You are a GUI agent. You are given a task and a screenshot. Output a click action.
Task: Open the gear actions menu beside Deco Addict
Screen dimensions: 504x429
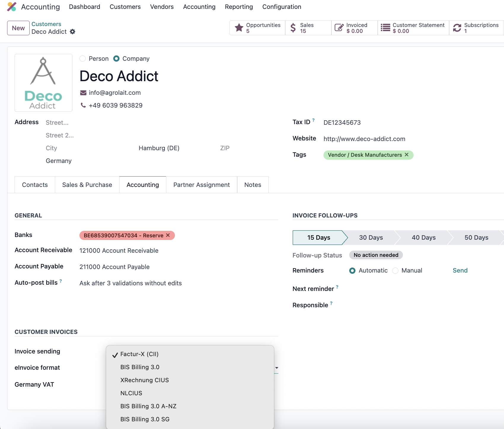coord(73,31)
